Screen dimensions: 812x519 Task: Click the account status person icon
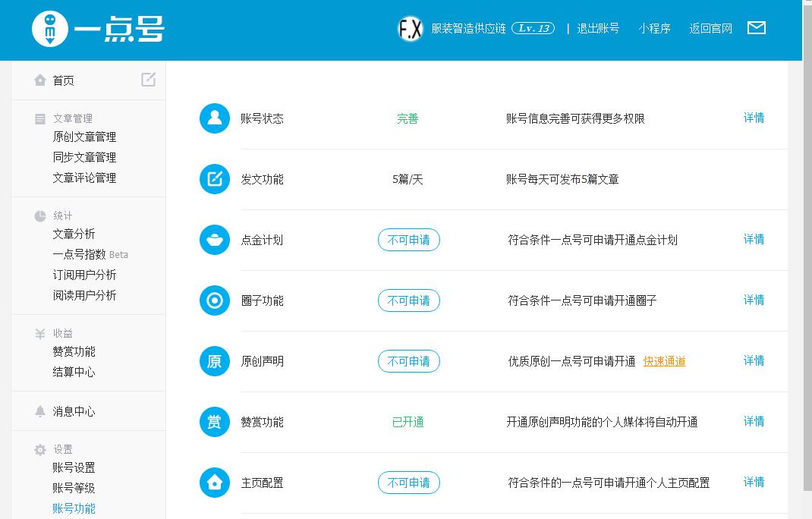click(x=214, y=118)
